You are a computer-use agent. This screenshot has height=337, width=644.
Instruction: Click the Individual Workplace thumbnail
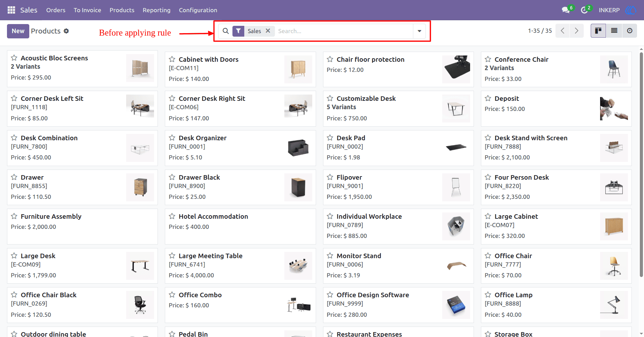click(x=456, y=226)
